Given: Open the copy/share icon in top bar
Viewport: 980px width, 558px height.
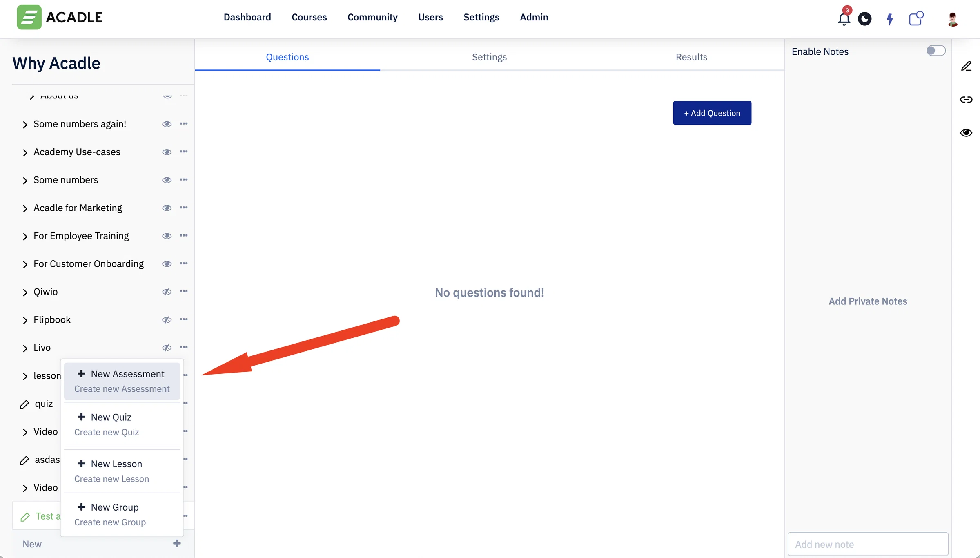Looking at the screenshot, I should pos(916,18).
